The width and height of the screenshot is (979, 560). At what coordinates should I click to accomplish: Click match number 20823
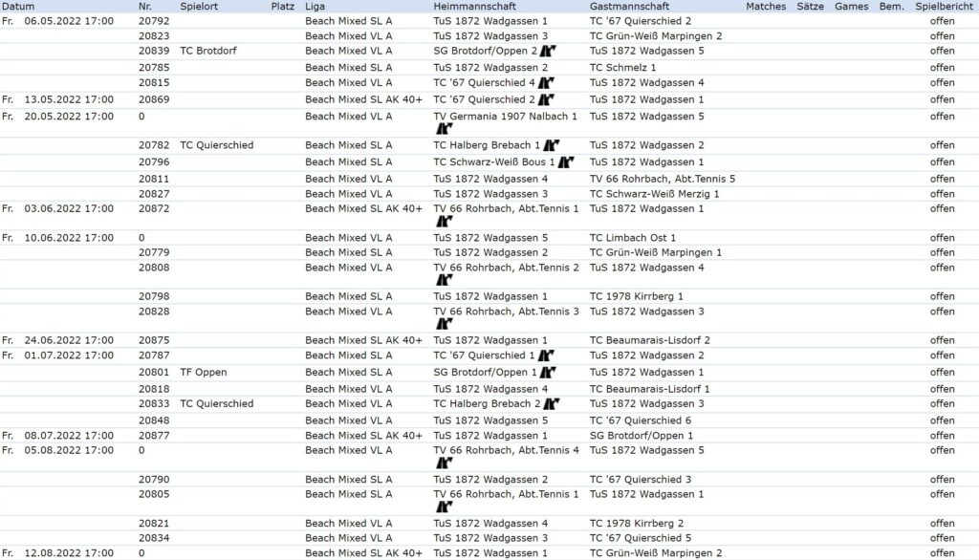[x=154, y=36]
